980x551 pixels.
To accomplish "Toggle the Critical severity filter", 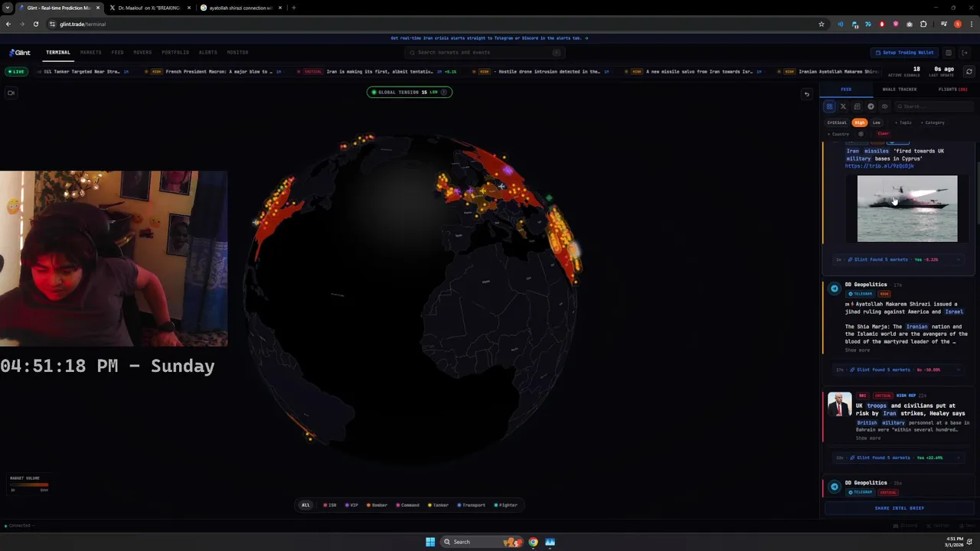I will click(x=837, y=122).
